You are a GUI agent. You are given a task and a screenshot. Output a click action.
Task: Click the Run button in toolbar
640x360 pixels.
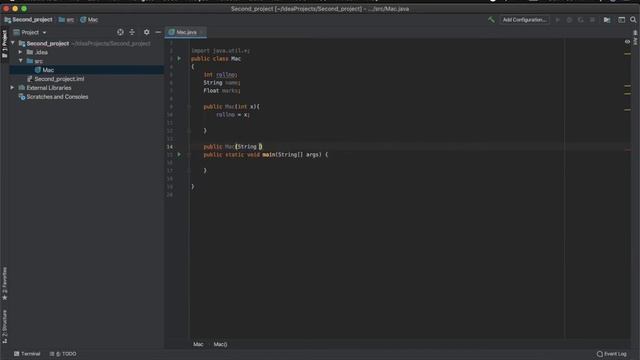pyautogui.click(x=558, y=20)
